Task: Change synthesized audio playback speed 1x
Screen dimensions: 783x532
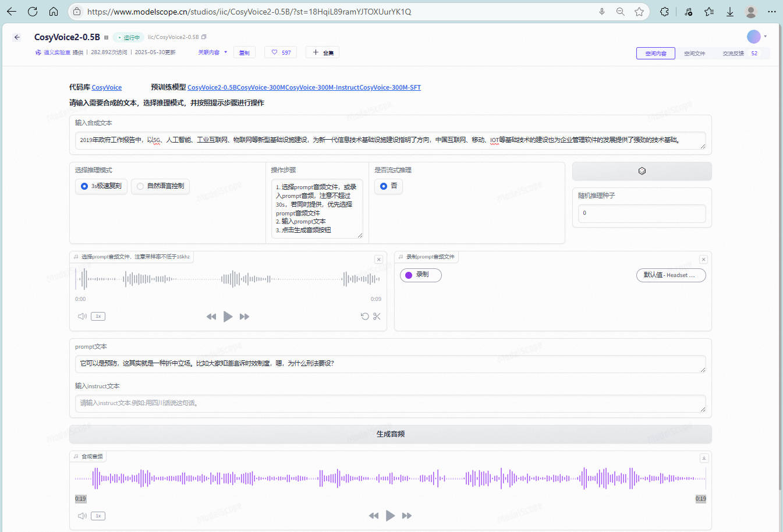Action: (98, 516)
